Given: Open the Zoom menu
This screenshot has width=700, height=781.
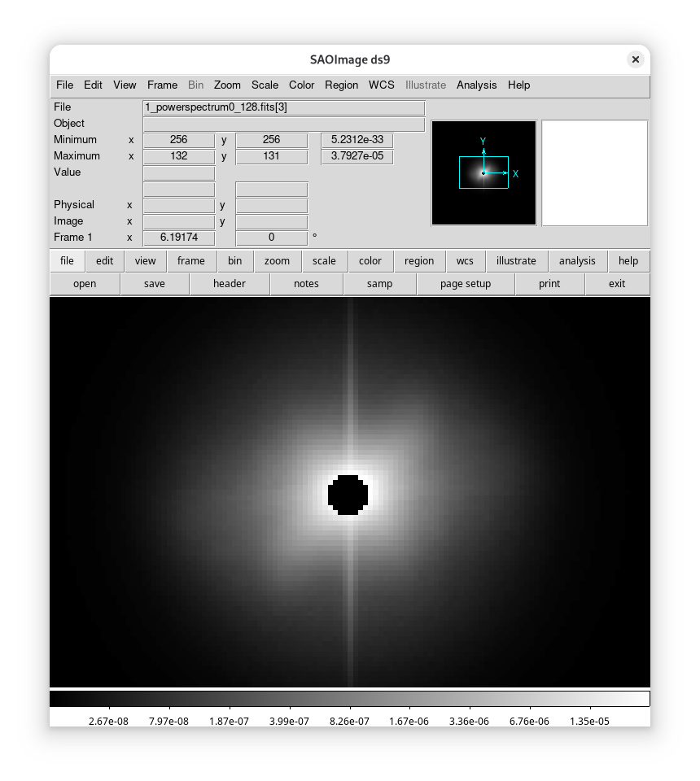Looking at the screenshot, I should [227, 85].
